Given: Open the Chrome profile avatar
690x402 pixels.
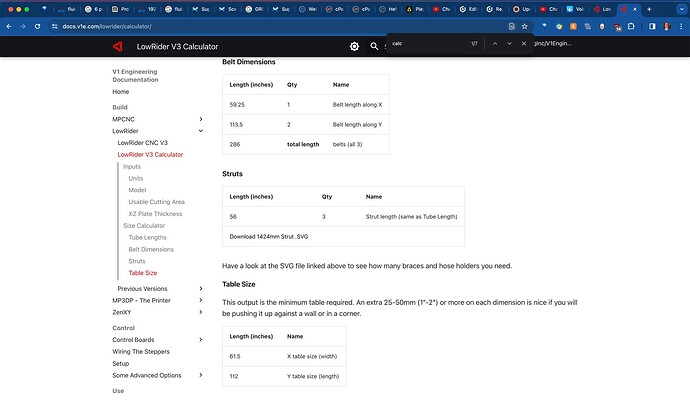Looking at the screenshot, I should 667,26.
